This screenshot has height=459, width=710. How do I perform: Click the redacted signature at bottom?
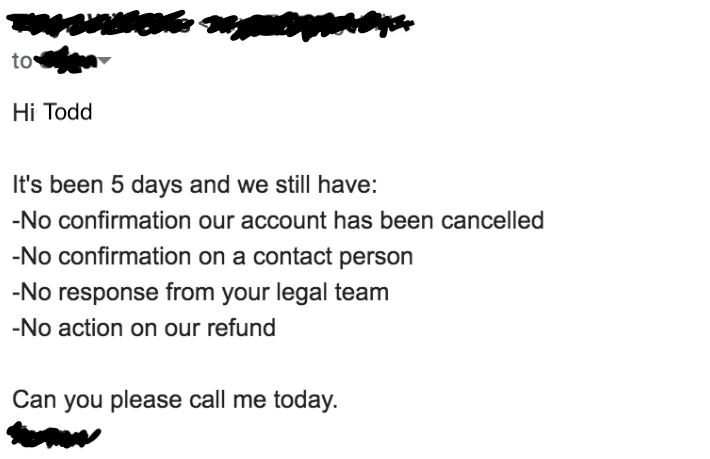point(53,436)
